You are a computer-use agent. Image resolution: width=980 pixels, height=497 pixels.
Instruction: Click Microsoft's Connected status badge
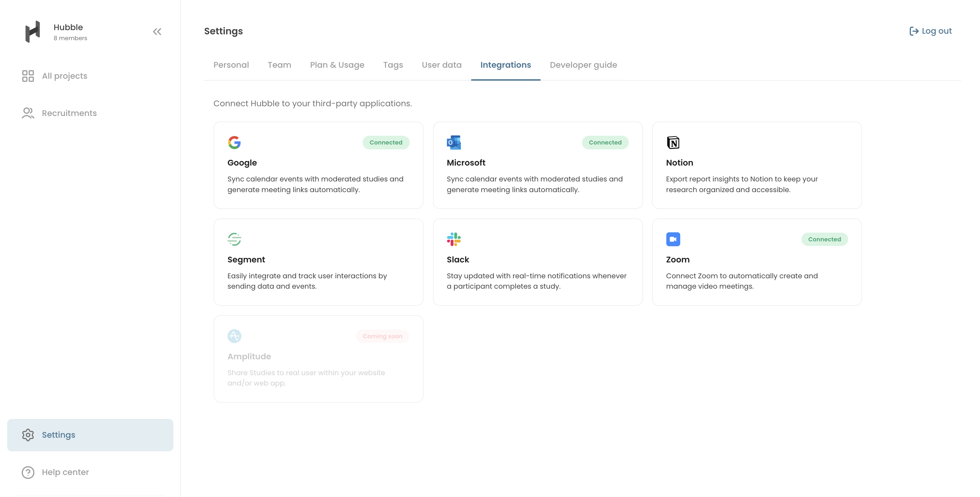tap(605, 143)
